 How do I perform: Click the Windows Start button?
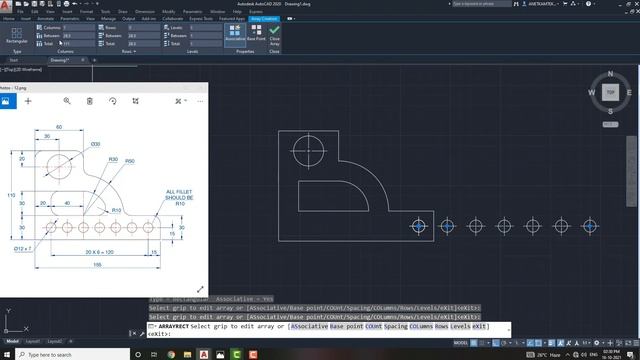(x=7, y=354)
